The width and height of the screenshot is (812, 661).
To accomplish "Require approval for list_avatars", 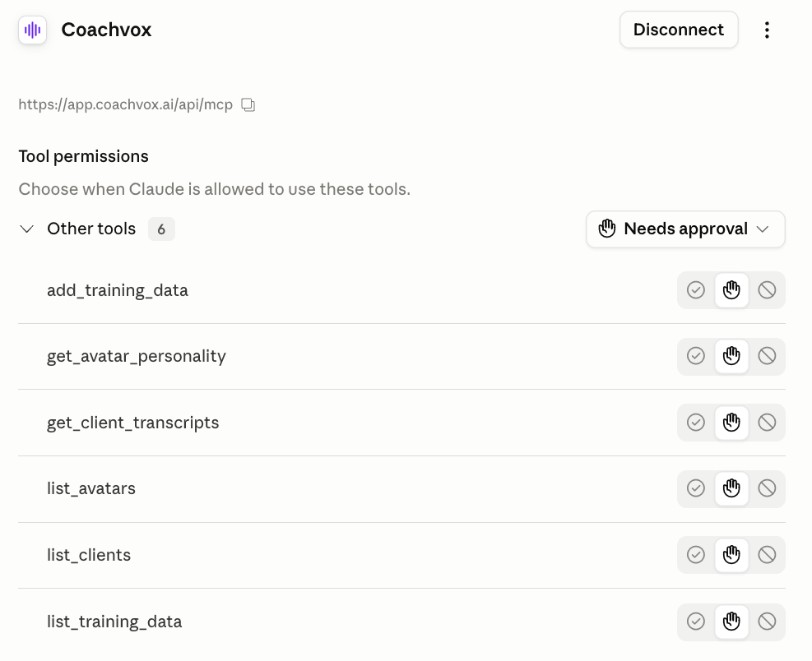I will [731, 488].
